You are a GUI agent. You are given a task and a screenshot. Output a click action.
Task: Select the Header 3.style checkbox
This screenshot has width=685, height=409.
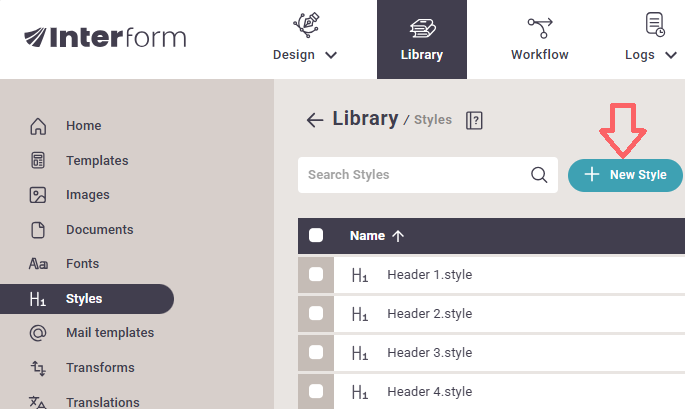coord(316,352)
